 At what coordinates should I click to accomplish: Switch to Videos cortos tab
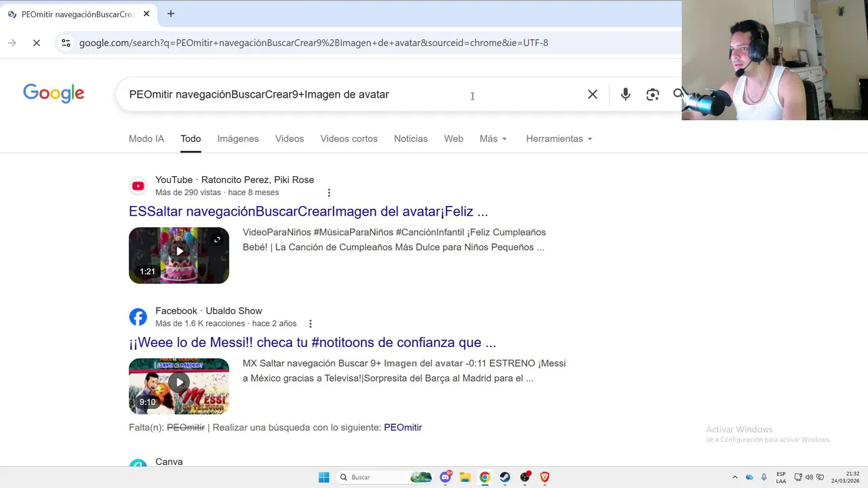tap(349, 138)
